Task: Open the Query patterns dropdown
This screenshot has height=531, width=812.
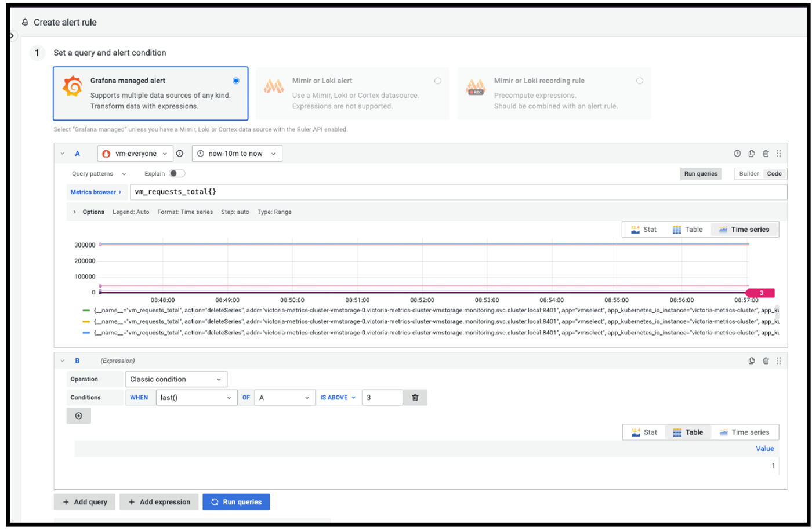Action: click(99, 174)
